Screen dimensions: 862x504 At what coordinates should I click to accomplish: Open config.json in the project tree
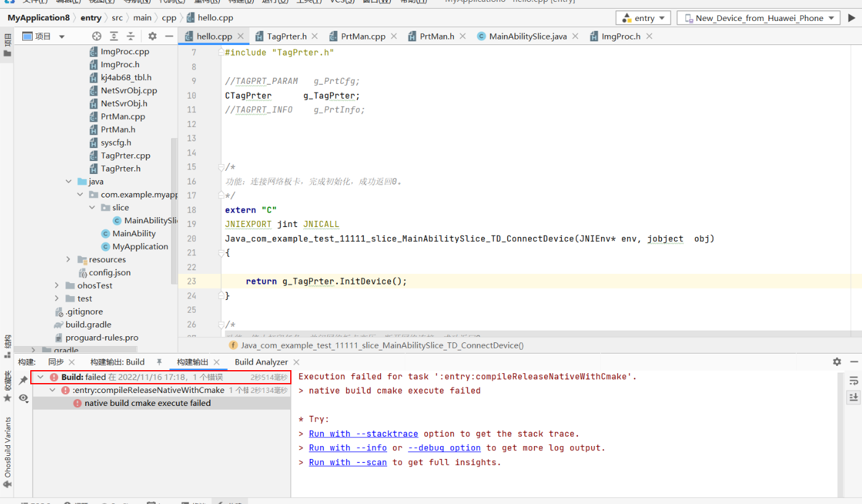109,272
